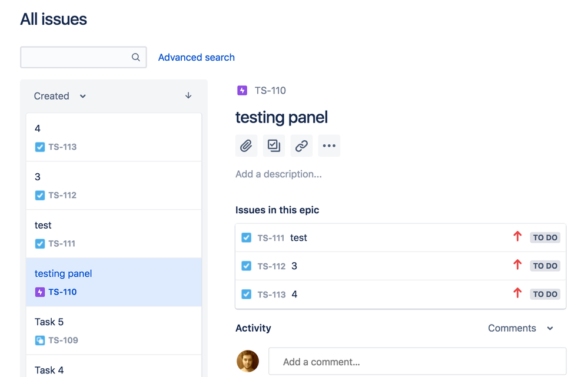Open Advanced search
Viewport: 588px width, 377px height.
coord(196,57)
